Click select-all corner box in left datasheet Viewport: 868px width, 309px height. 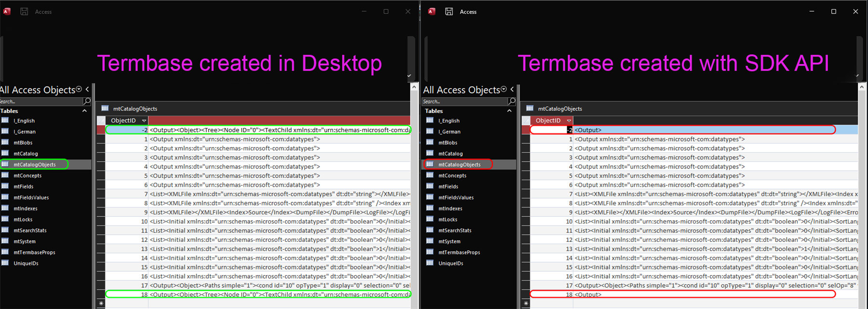(x=101, y=121)
